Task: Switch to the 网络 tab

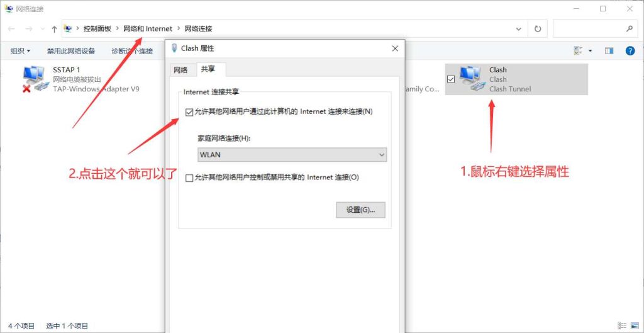Action: click(180, 70)
